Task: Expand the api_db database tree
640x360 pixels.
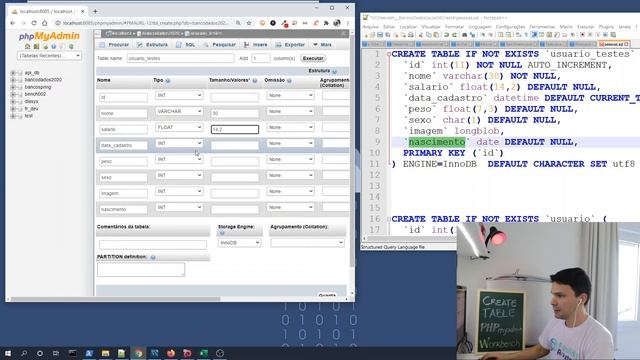Action: click(13, 73)
